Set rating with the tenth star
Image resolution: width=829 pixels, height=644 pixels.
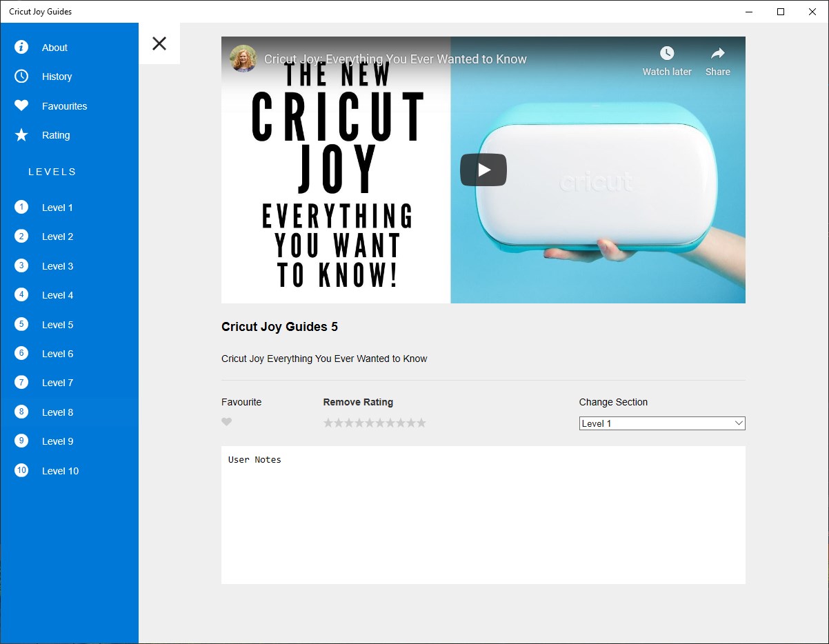421,423
